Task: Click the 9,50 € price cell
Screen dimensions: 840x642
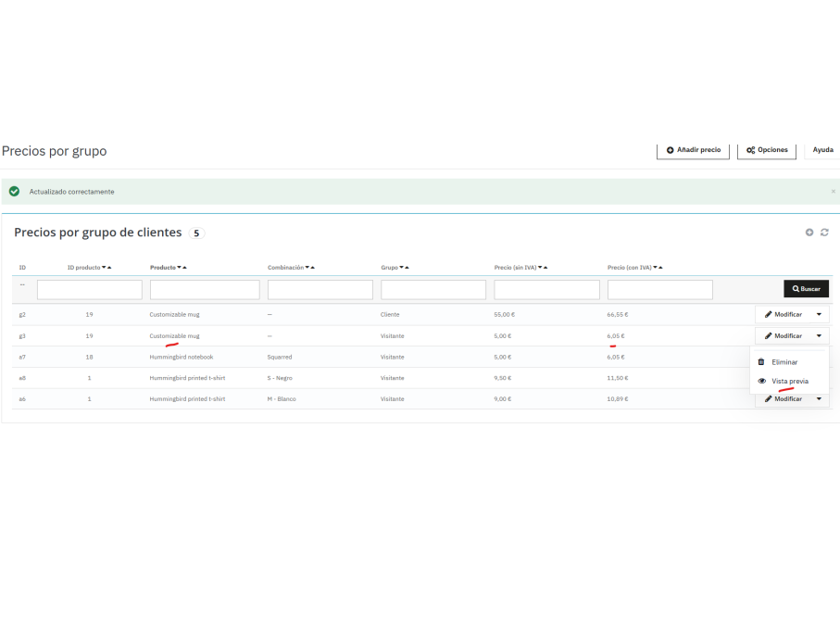Action: [503, 378]
